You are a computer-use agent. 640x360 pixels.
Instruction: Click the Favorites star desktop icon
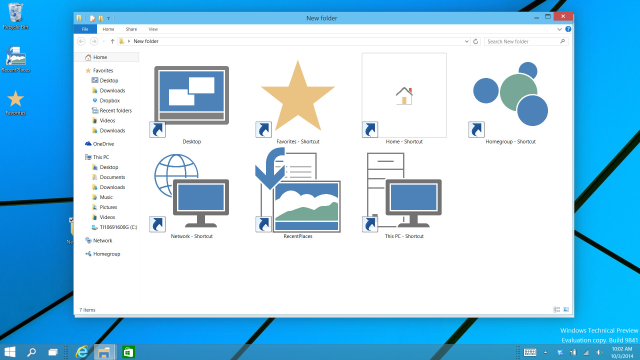pos(16,102)
